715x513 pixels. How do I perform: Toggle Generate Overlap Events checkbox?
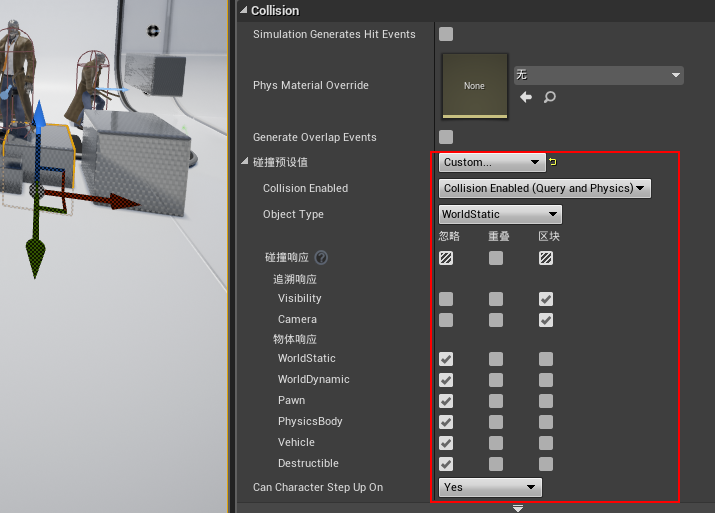pyautogui.click(x=446, y=137)
